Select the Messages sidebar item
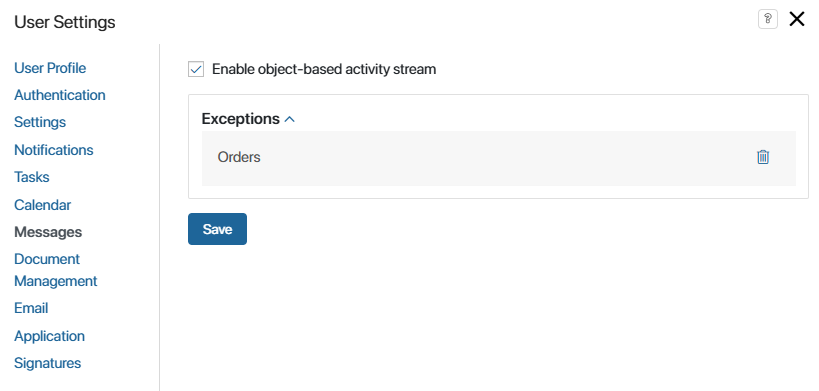Image resolution: width=819 pixels, height=391 pixels. (48, 232)
